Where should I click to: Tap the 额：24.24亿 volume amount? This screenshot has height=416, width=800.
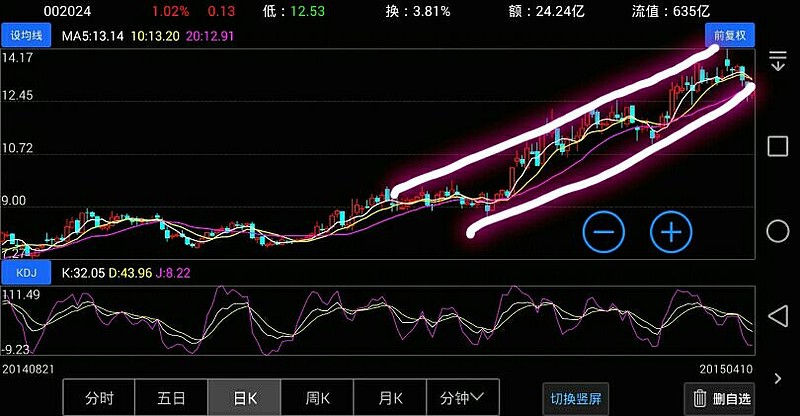(546, 11)
